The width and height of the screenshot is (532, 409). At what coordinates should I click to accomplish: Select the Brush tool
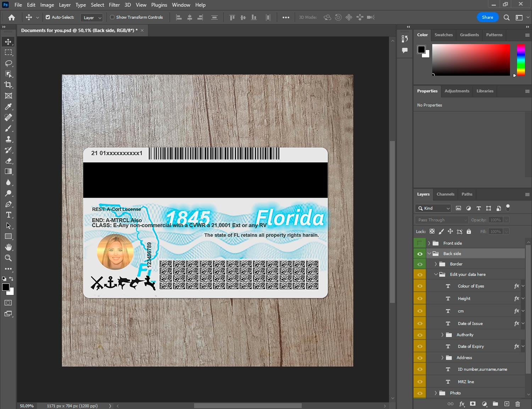[9, 128]
